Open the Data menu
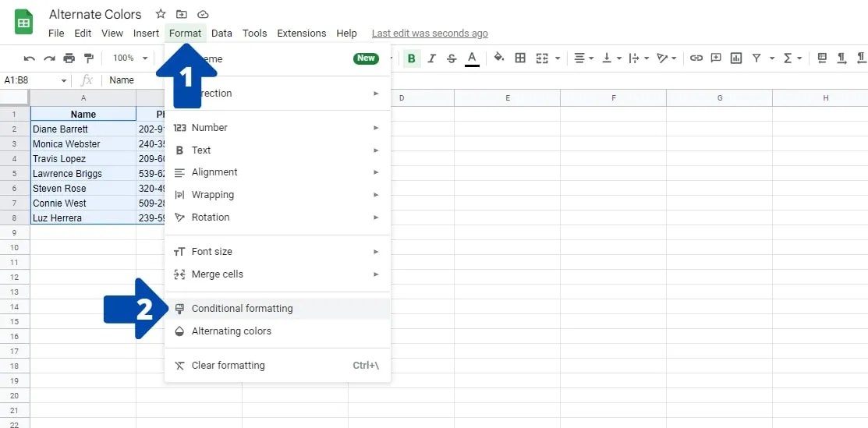Image resolution: width=868 pixels, height=428 pixels. [221, 34]
